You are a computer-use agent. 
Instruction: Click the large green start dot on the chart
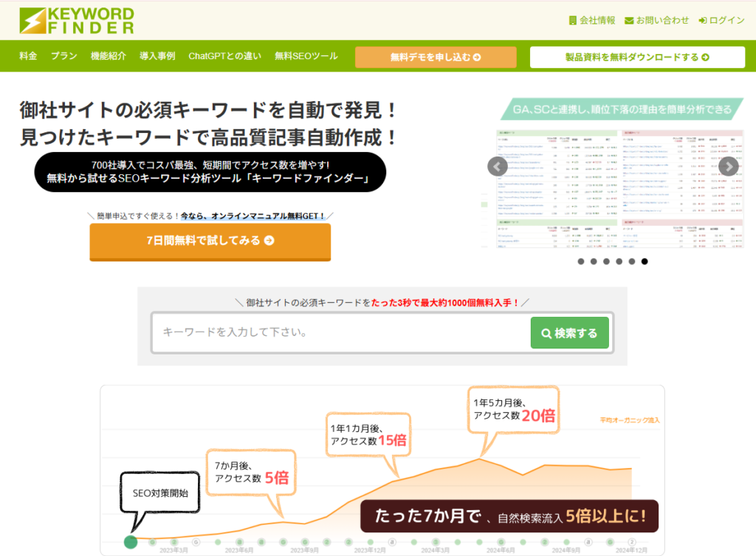pyautogui.click(x=131, y=542)
